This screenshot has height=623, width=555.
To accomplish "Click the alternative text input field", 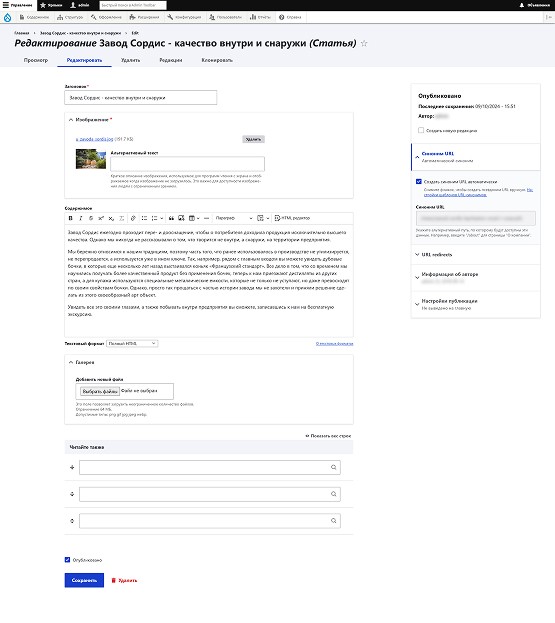I will point(188,164).
